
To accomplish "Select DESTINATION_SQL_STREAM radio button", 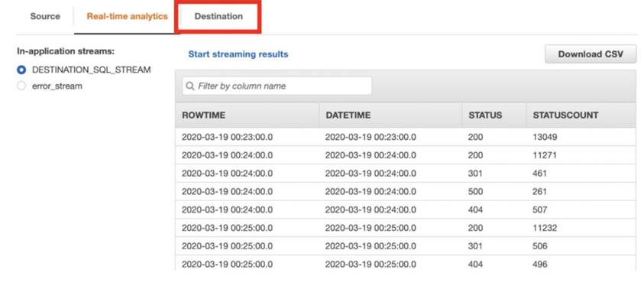I will click(x=21, y=70).
